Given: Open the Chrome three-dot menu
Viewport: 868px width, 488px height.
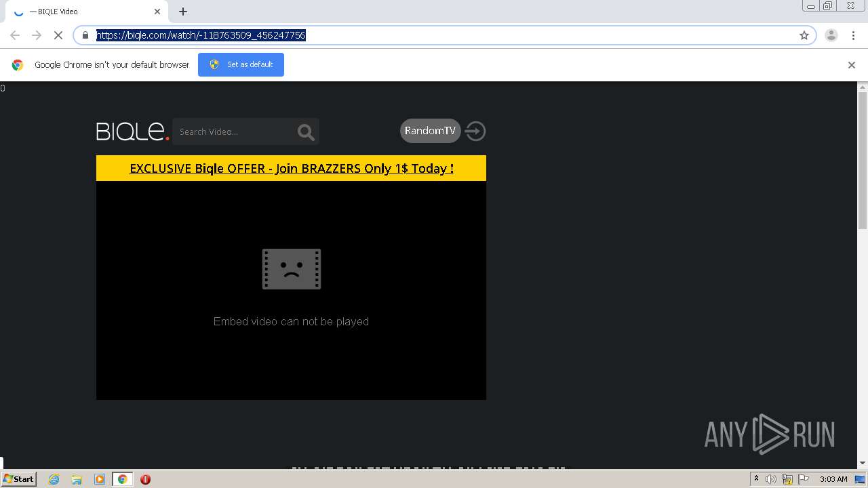Looking at the screenshot, I should coord(853,35).
